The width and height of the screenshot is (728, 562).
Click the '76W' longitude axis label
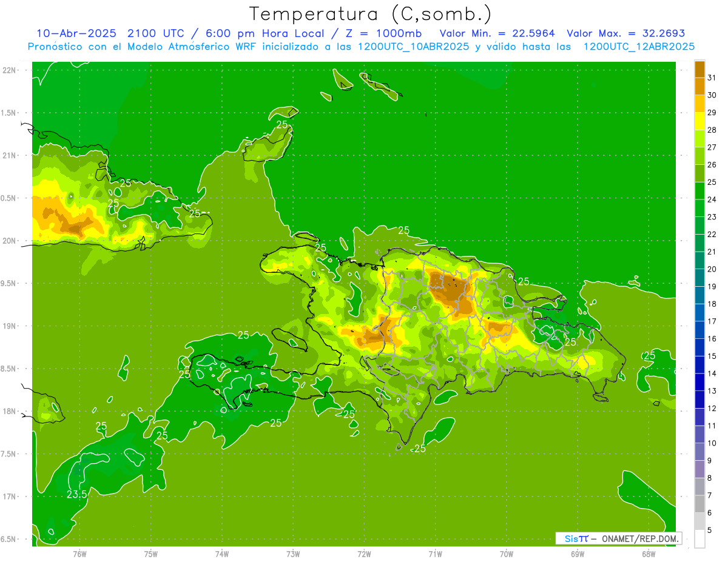[79, 554]
